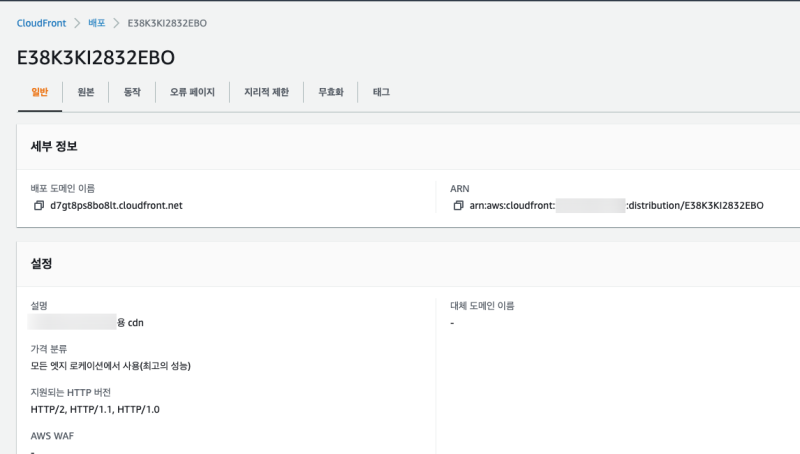Click the description value ending 용 cdn

pyautogui.click(x=86, y=322)
